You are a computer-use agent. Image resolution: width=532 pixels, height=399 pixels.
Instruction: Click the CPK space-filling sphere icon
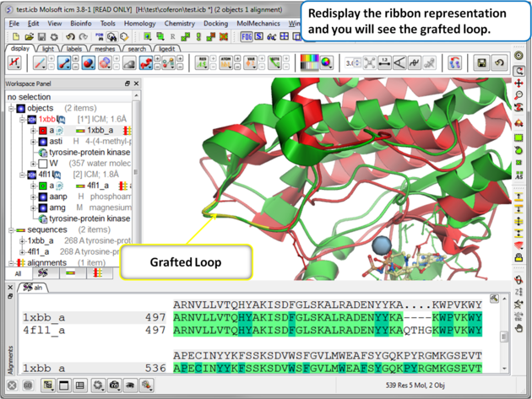[x=89, y=63]
